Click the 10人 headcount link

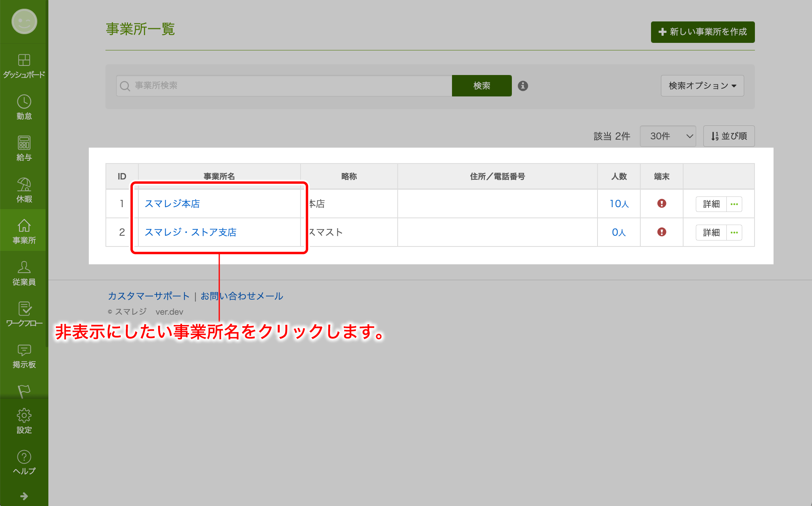(619, 204)
